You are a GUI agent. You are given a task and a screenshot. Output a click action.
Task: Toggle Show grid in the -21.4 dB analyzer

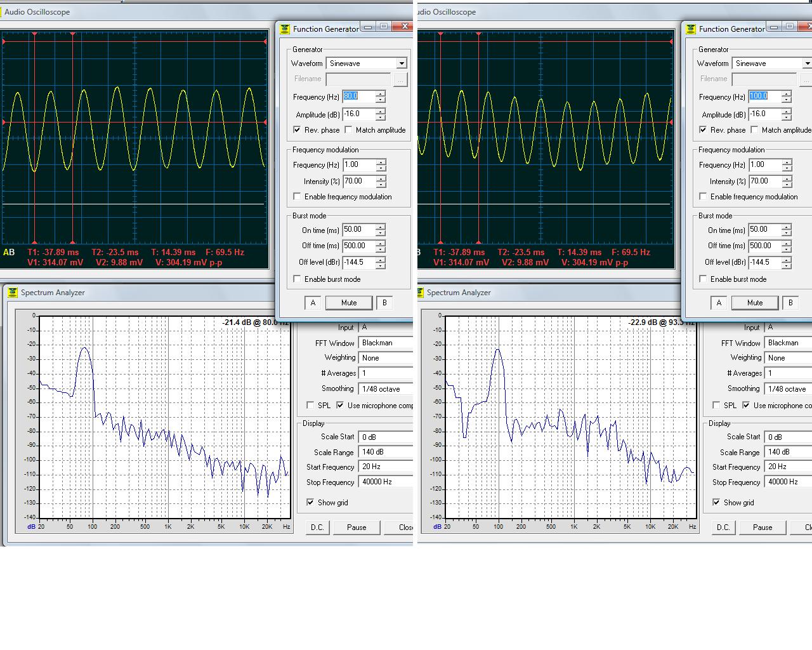click(310, 503)
